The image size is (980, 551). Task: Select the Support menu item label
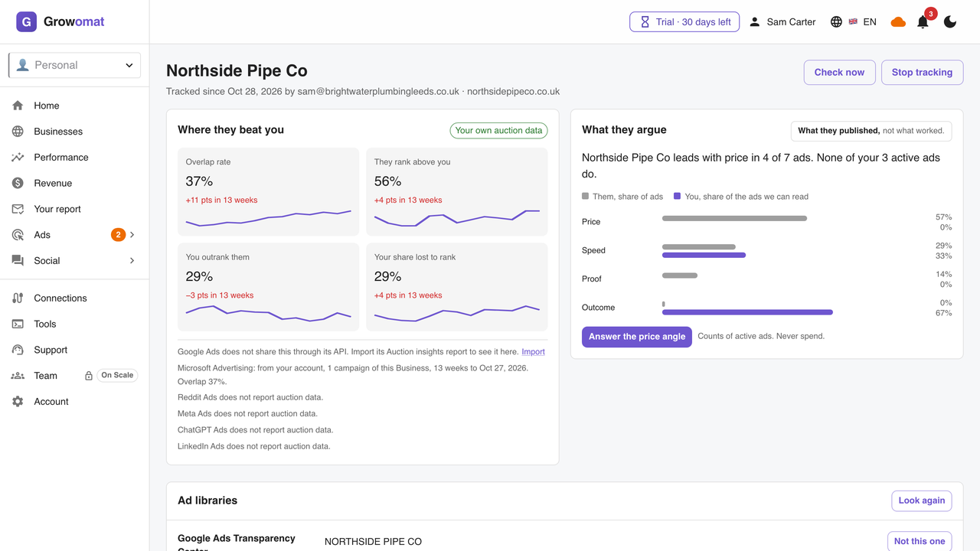51,350
